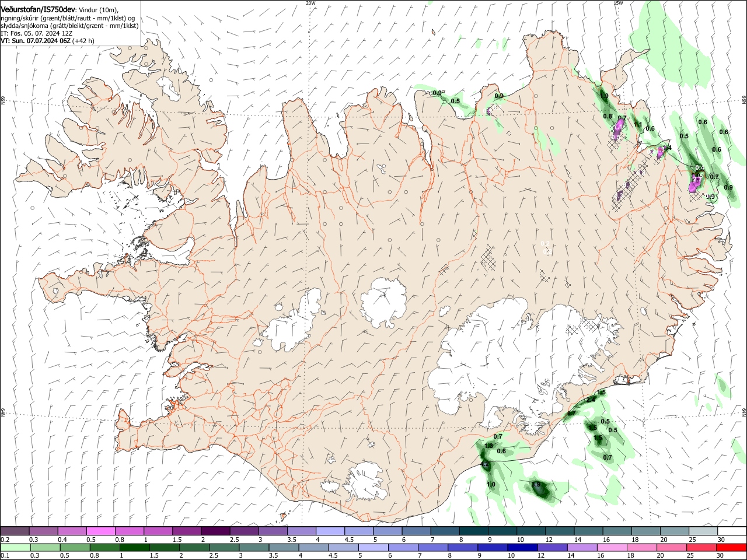Viewport: 747px width, 560px height.
Task: Click the title text 'Veðurstofan/IS750dev'
Action: point(38,9)
